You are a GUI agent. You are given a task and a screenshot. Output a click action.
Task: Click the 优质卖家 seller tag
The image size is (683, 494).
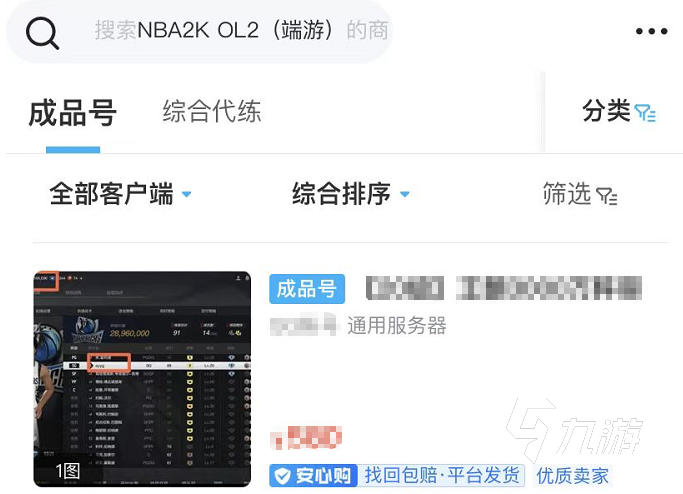pyautogui.click(x=572, y=476)
